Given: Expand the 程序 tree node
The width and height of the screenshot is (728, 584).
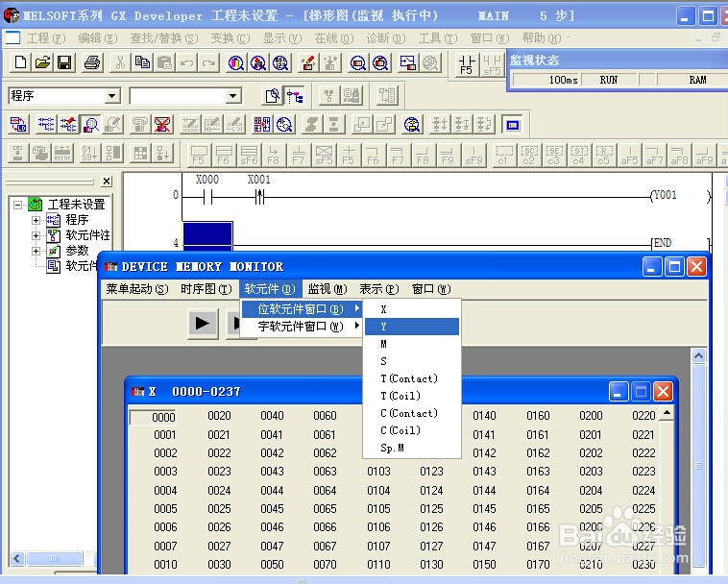Looking at the screenshot, I should (x=36, y=220).
